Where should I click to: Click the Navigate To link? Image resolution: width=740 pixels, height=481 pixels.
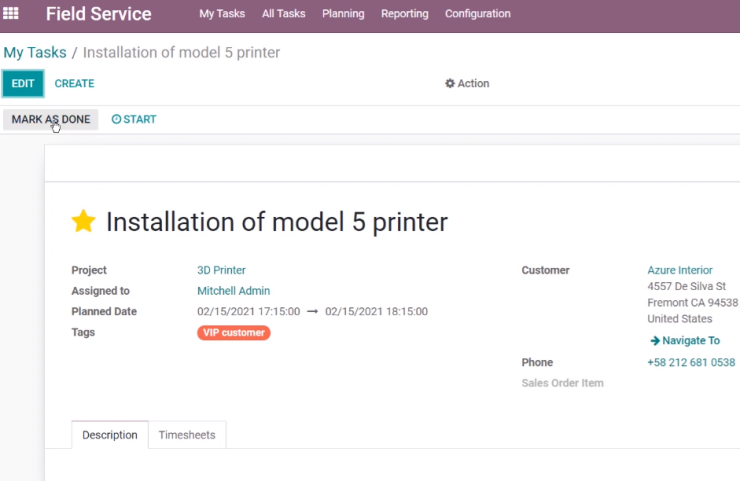point(685,340)
